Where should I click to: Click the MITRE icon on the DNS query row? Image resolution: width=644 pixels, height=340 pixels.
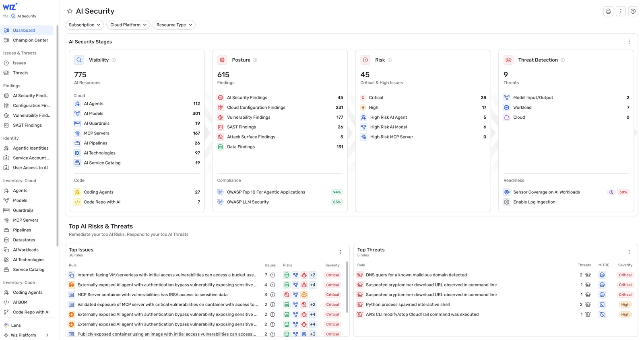click(x=602, y=275)
